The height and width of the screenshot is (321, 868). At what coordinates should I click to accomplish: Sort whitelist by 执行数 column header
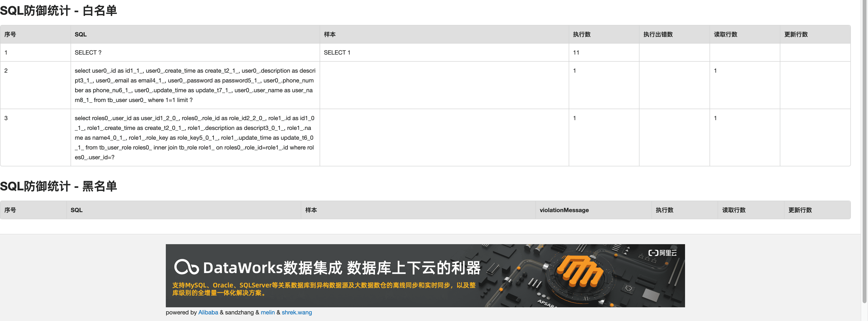[582, 34]
